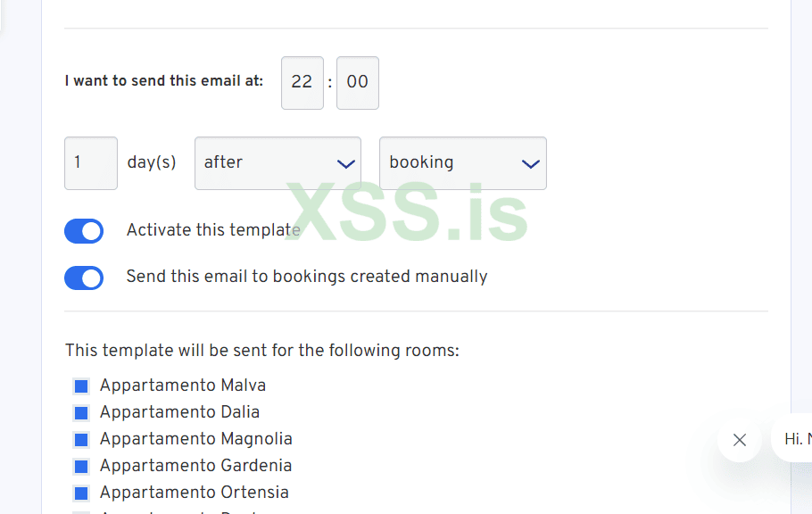Click 'Send this email to bookings created manually' text
Screen dimensions: 812x514
click(x=307, y=277)
